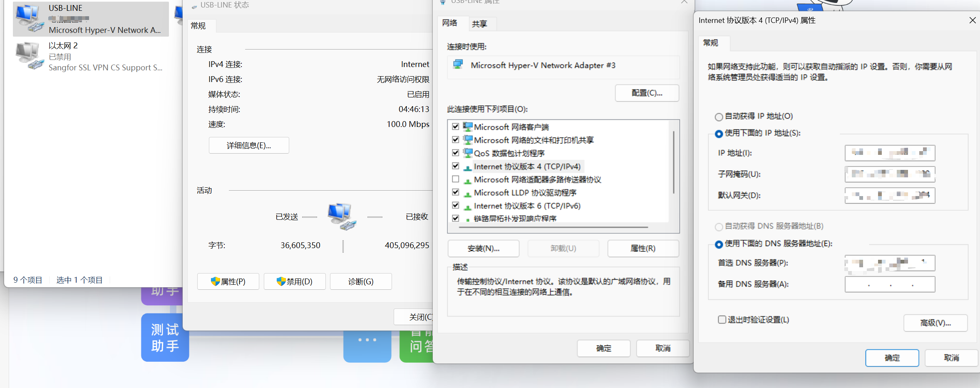Click the 文件和打印机共享 item icon

tap(468, 140)
